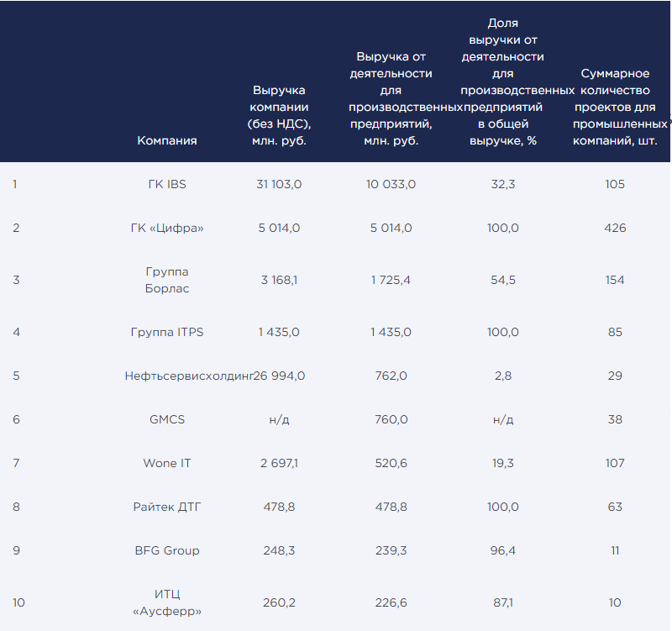This screenshot has height=631, width=672.
Task: Select the company name 'Нефтьсервисхолдинг'
Action: point(189,376)
